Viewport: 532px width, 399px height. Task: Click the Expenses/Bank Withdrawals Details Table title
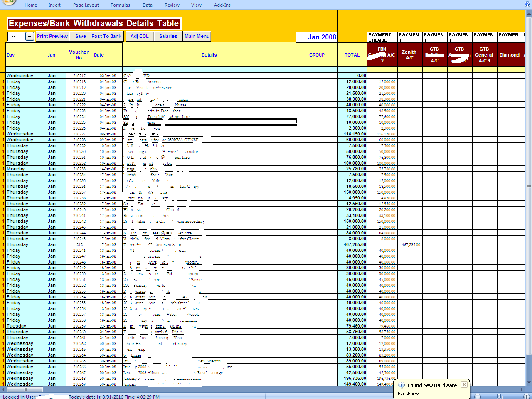click(94, 23)
